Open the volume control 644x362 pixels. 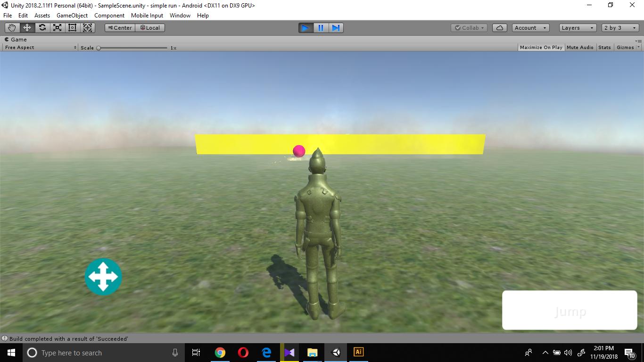tap(568, 353)
